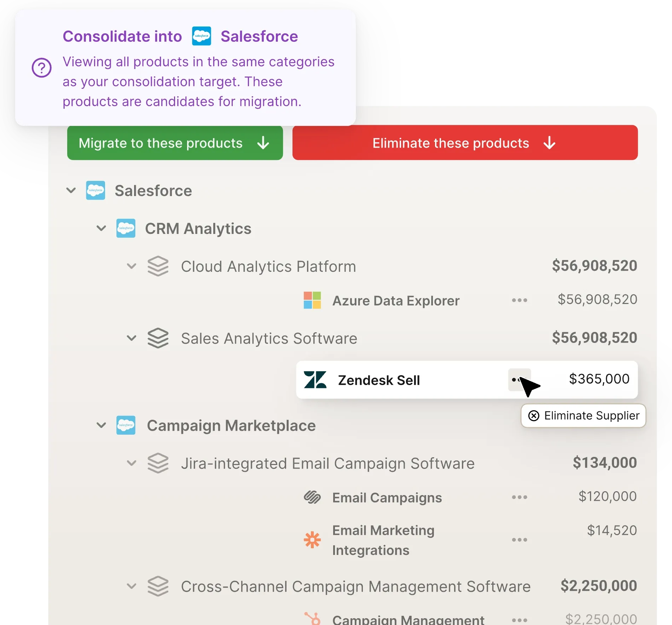The height and width of the screenshot is (625, 672).
Task: Collapse the Campaign Marketplace section
Action: pos(102,425)
